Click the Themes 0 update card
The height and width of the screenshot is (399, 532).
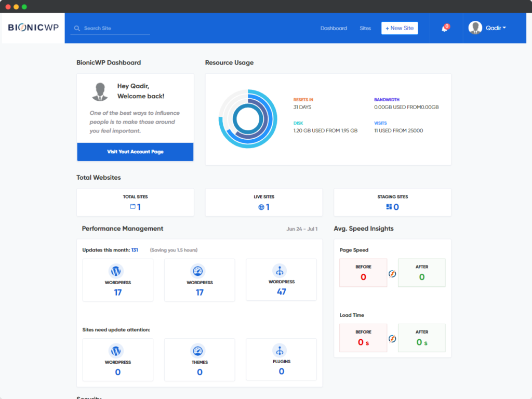199,360
